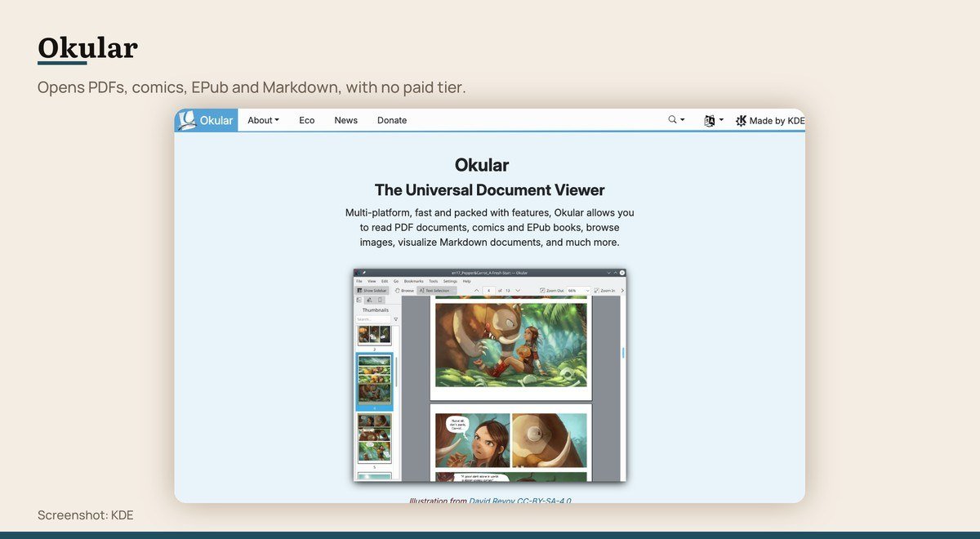Expand the toolbar overflow arrow
The width and height of the screenshot is (980, 539).
point(622,291)
